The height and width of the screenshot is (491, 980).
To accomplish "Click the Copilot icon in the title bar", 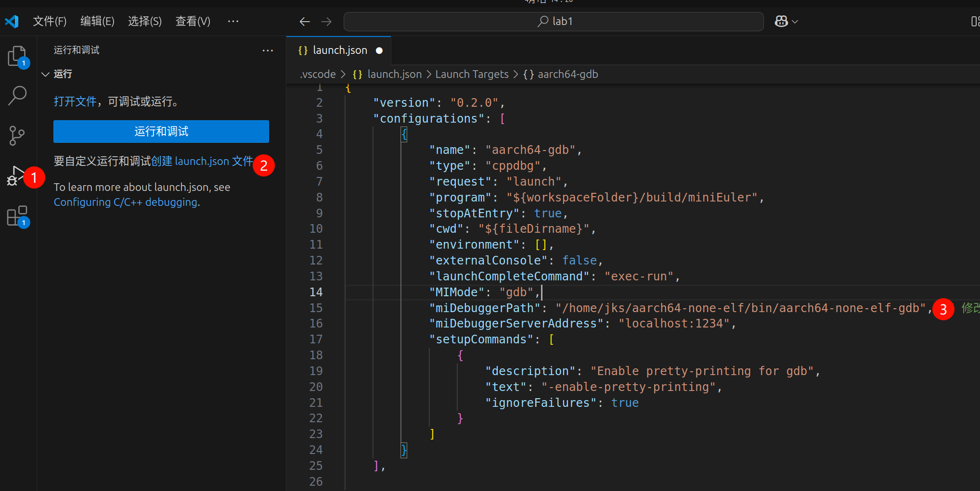I will click(x=781, y=21).
